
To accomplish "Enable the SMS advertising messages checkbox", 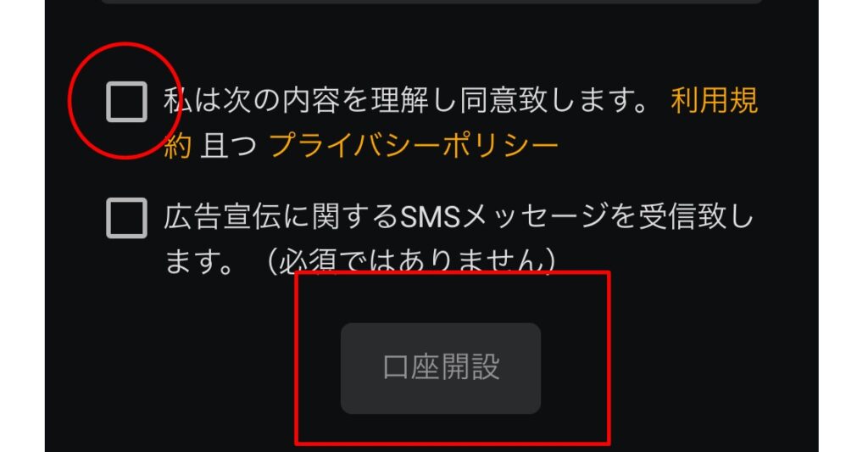I will click(x=127, y=218).
